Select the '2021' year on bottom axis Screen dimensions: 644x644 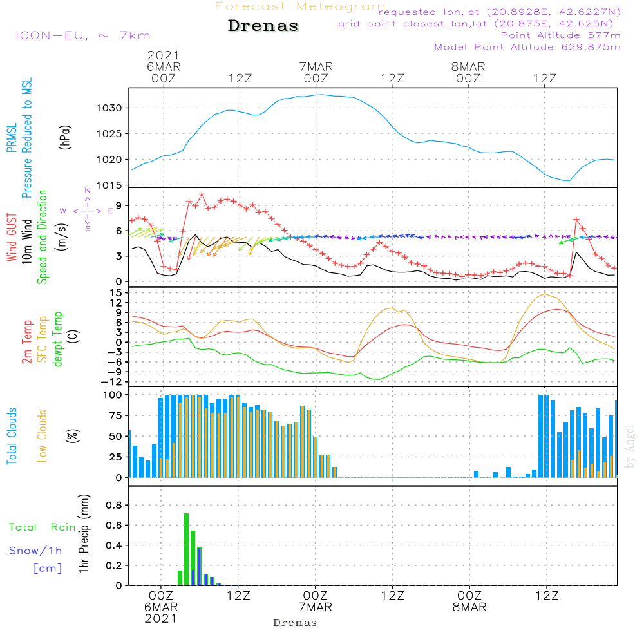[160, 619]
